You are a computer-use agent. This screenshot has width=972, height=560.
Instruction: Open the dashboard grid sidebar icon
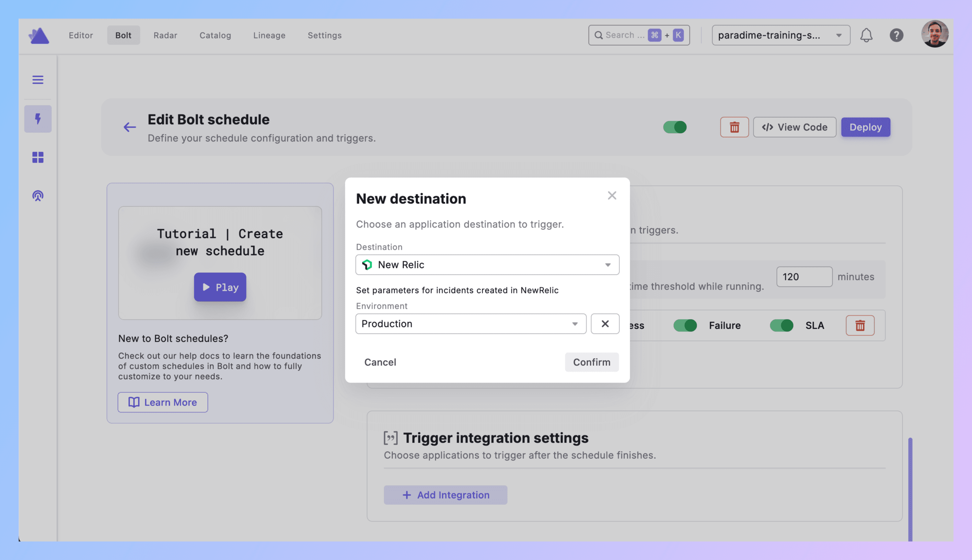[x=38, y=157]
